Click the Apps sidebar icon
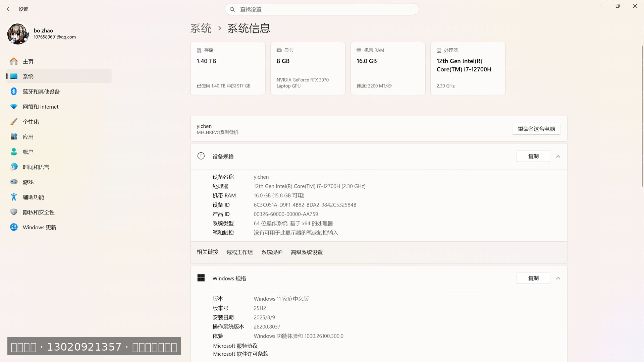Screen dimensions: 644x362 point(14,137)
